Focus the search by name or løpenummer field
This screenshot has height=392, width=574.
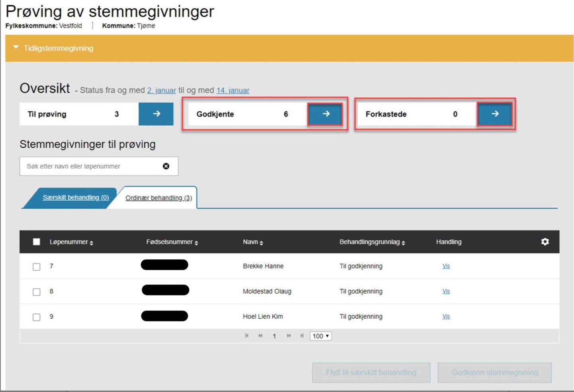92,166
